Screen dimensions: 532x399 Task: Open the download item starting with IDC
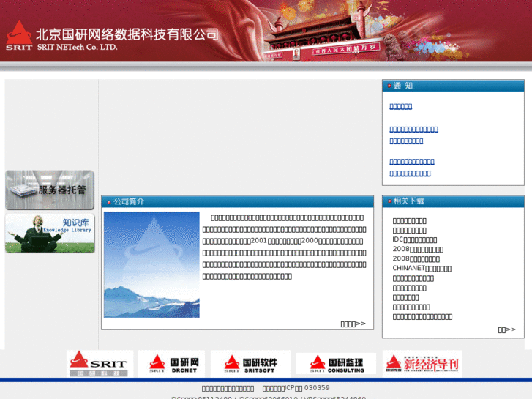tap(415, 239)
